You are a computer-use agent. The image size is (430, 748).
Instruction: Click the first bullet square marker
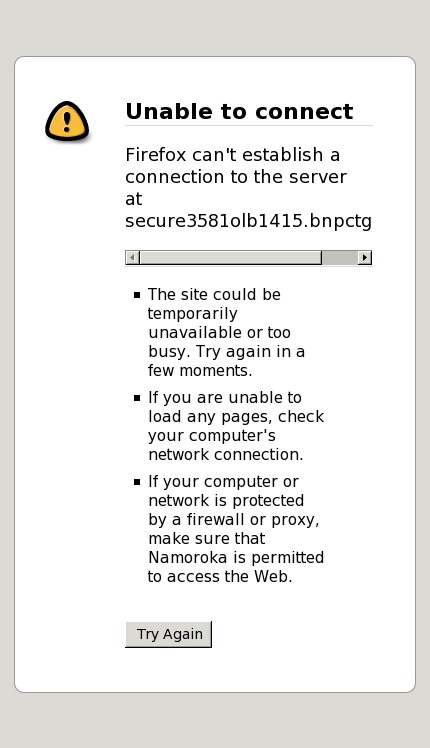coord(137,295)
